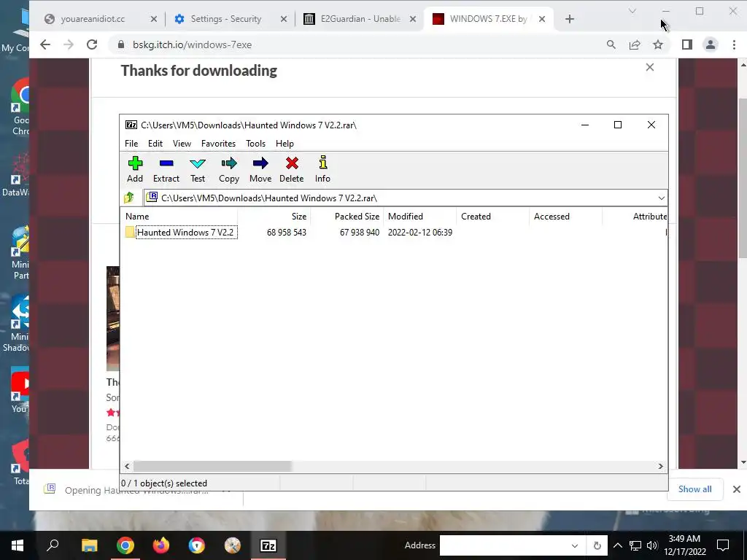Image resolution: width=747 pixels, height=560 pixels.
Task: Select the Haunted Windows 7 V2.2 folder
Action: (185, 233)
